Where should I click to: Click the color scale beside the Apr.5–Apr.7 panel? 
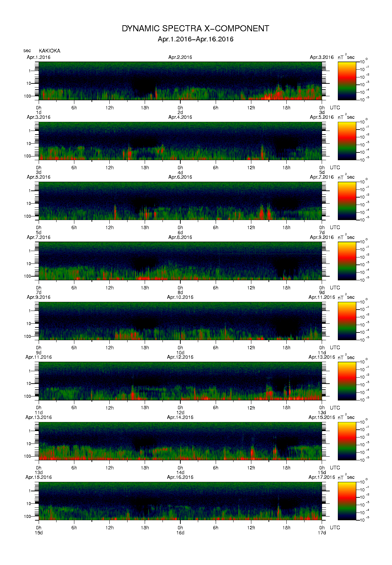[x=347, y=201]
